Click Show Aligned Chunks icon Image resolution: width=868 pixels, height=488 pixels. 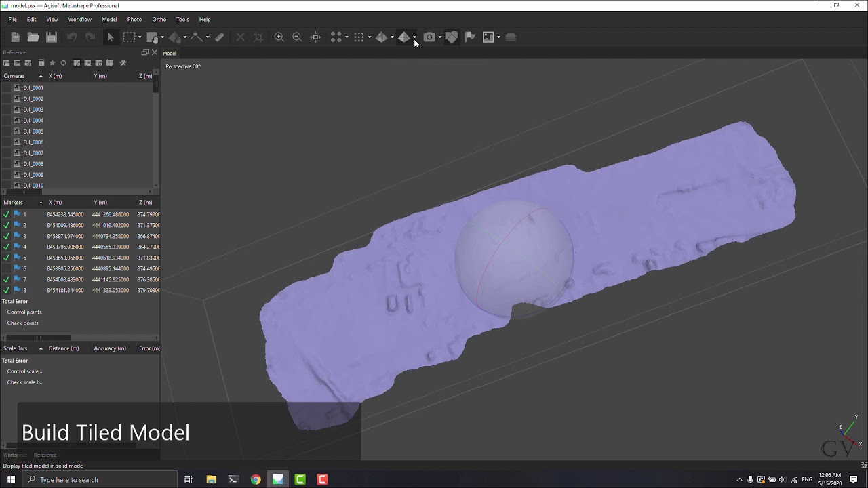pos(511,37)
